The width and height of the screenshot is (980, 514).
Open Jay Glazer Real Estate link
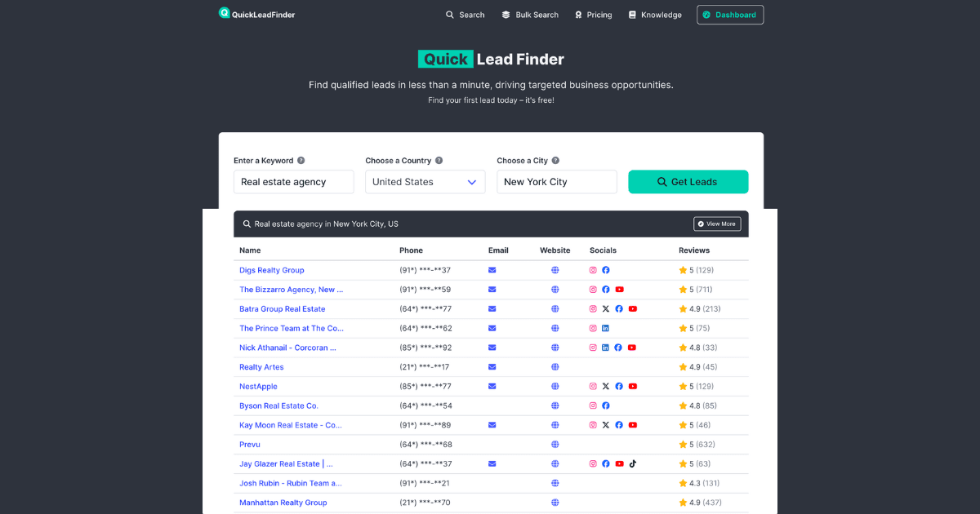click(x=286, y=463)
